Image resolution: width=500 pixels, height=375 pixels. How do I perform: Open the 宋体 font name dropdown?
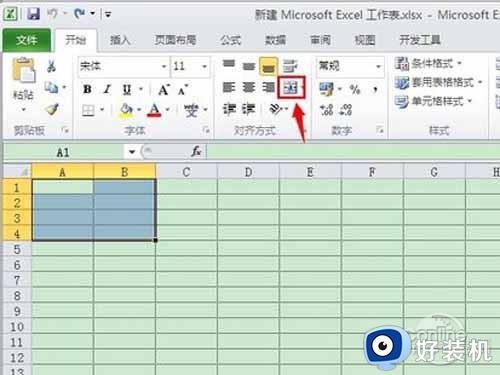(164, 66)
